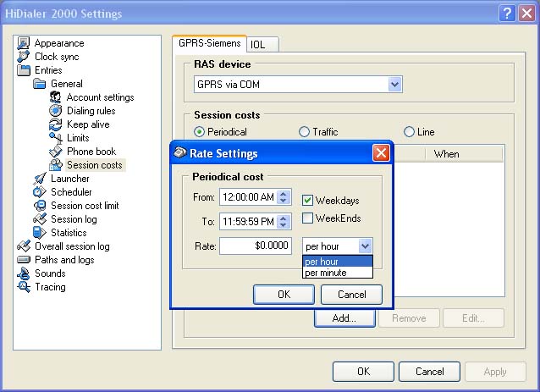
Task: Click the Statistics icon
Action: 40,233
